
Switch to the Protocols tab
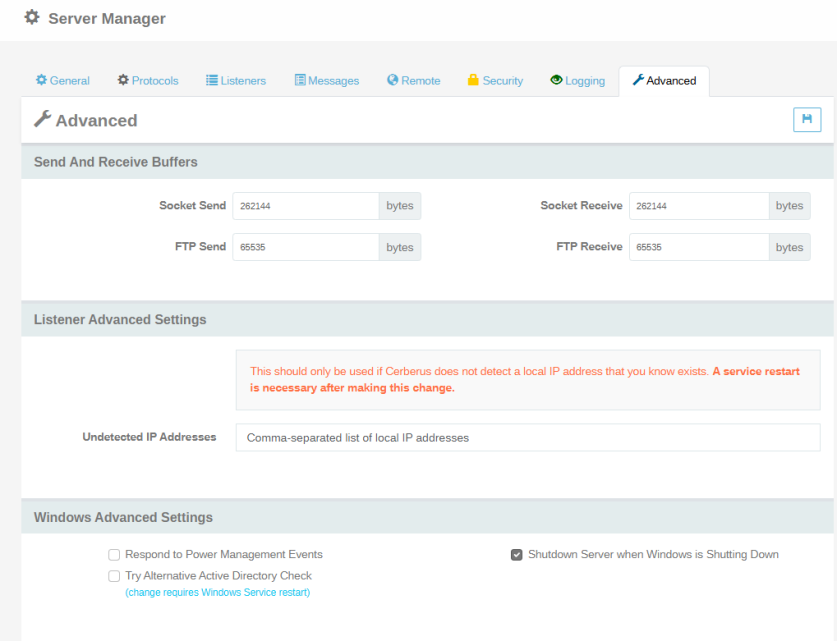[x=148, y=81]
